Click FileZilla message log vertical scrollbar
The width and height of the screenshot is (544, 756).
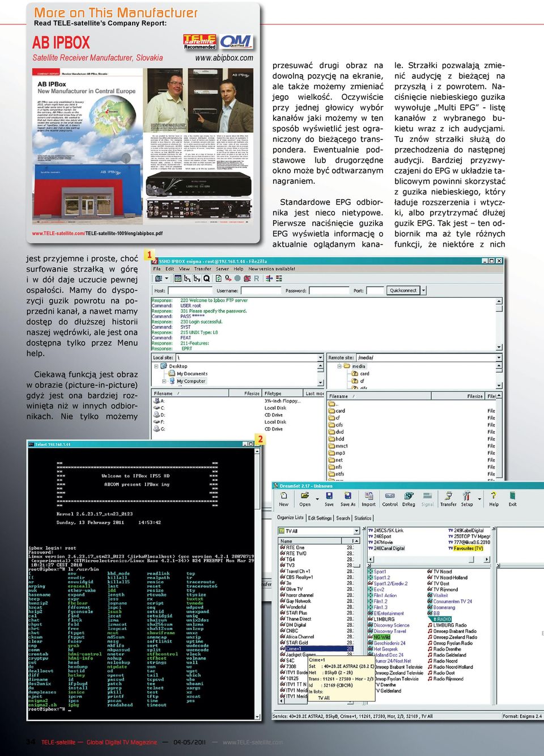[499, 324]
